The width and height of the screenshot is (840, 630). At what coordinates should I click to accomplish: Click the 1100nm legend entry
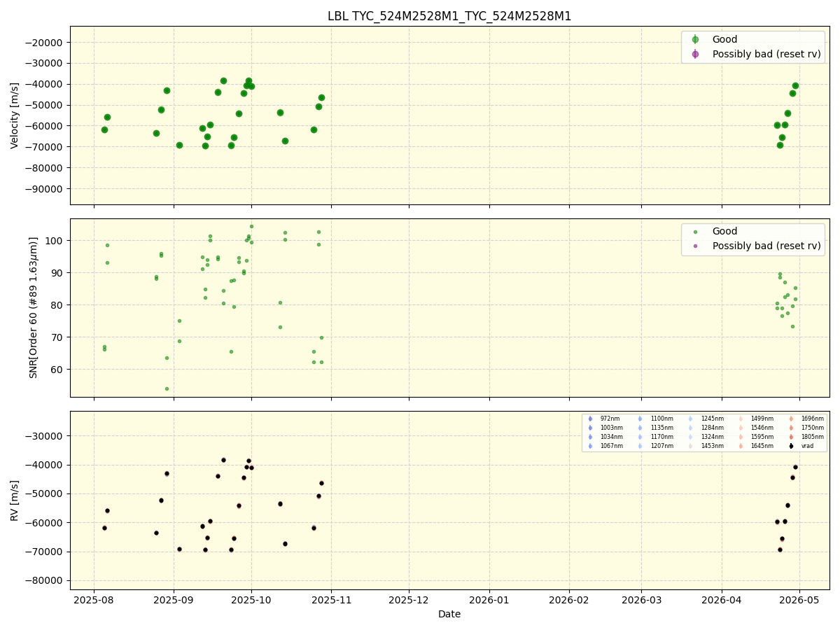point(655,419)
